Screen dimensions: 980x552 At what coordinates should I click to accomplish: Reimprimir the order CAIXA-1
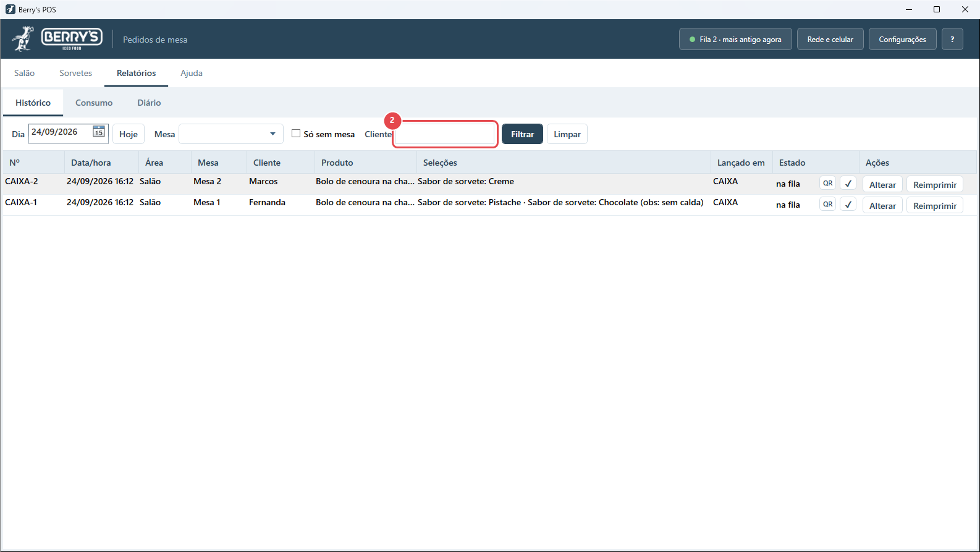tap(935, 206)
